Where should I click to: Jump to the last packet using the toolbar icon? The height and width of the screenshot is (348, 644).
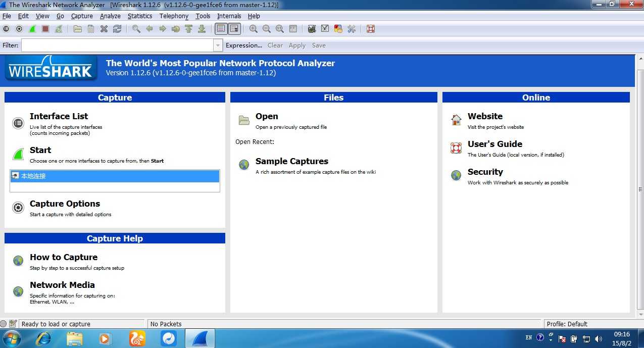click(x=202, y=29)
